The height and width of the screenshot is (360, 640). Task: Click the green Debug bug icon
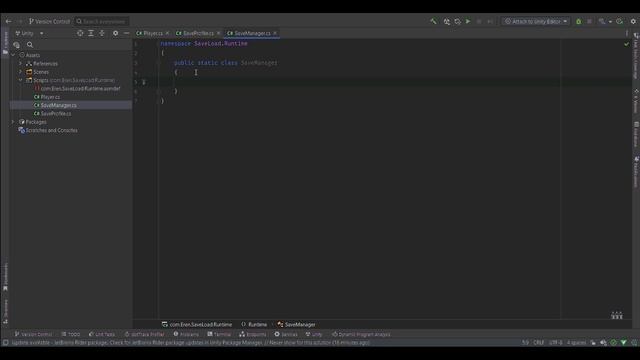(x=578, y=21)
